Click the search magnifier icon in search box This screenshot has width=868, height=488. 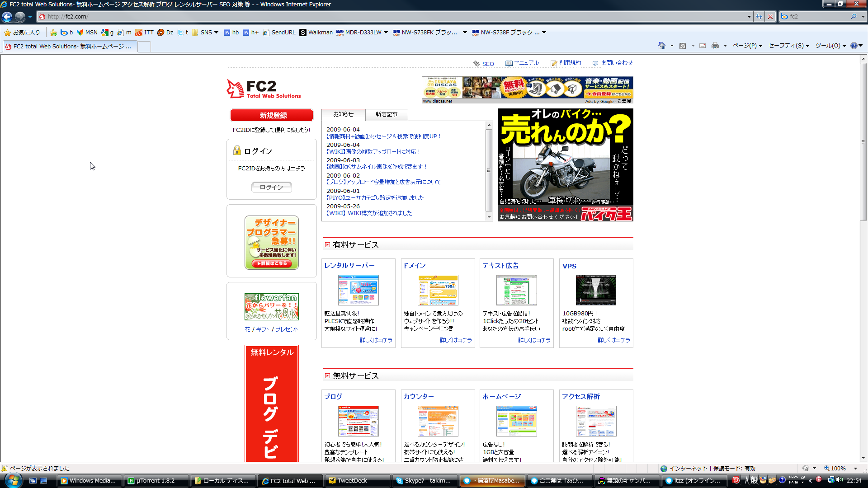click(854, 17)
